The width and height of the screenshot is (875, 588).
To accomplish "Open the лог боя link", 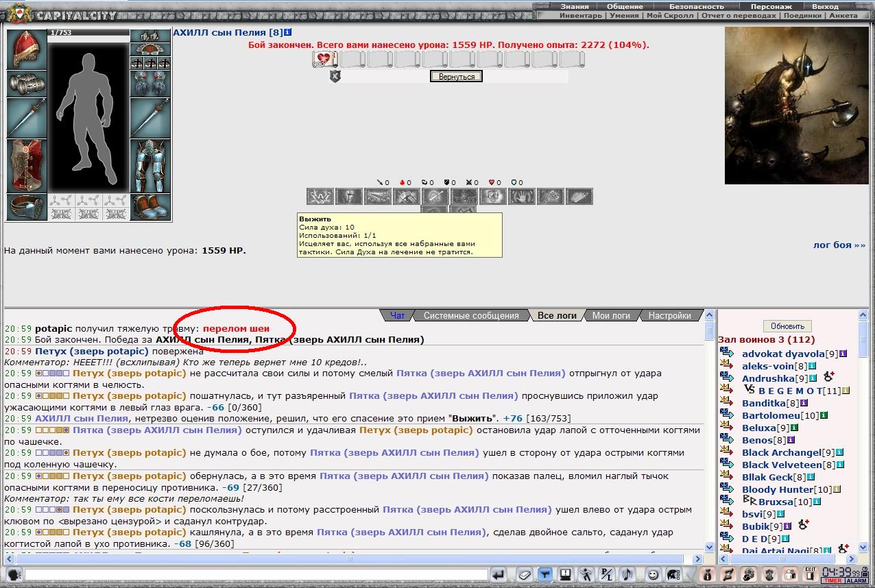I will click(x=839, y=245).
